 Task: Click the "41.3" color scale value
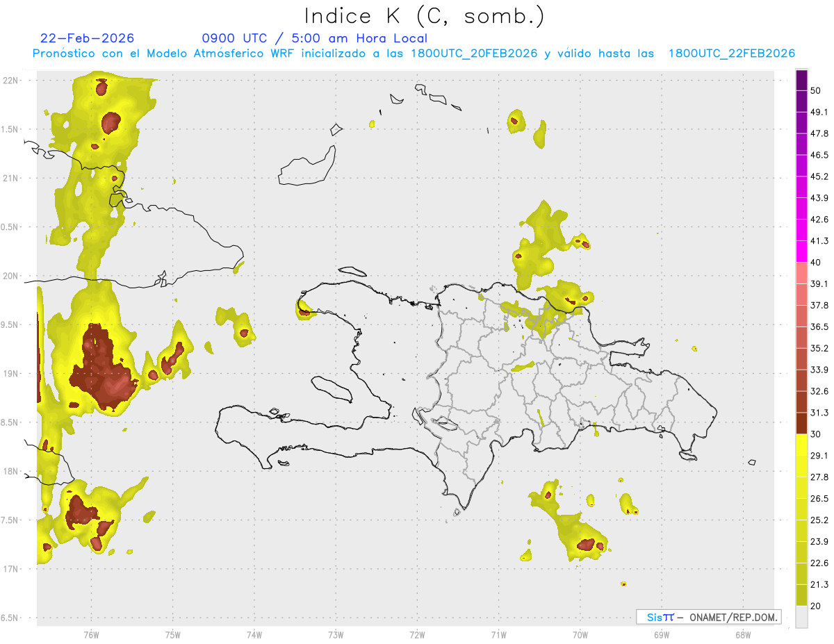[819, 241]
